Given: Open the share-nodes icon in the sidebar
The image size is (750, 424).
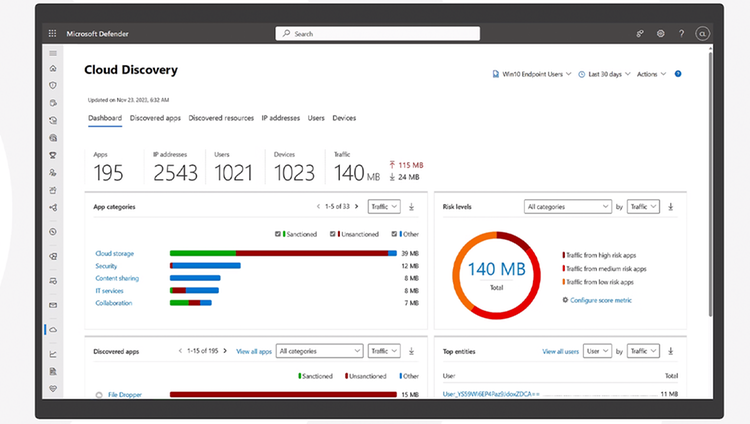Looking at the screenshot, I should pyautogui.click(x=53, y=207).
